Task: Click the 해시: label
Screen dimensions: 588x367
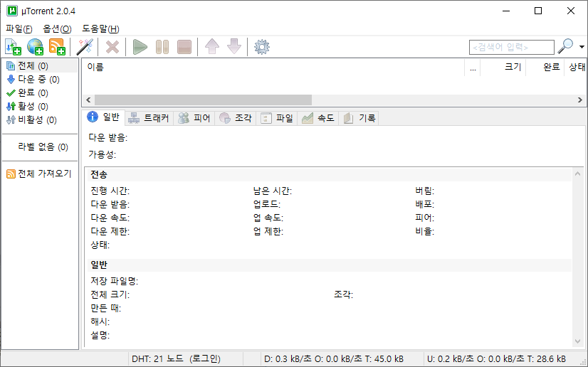Action: pyautogui.click(x=100, y=321)
